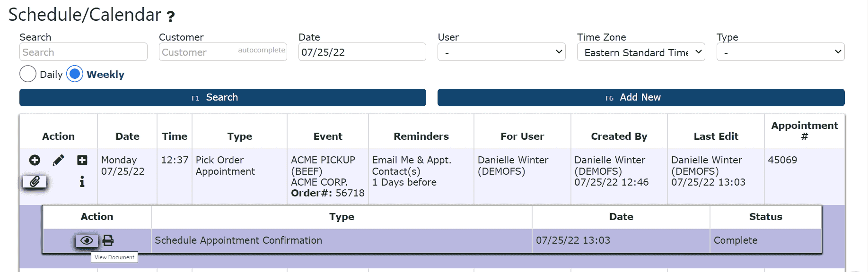Select the Daily radio button

click(x=28, y=74)
